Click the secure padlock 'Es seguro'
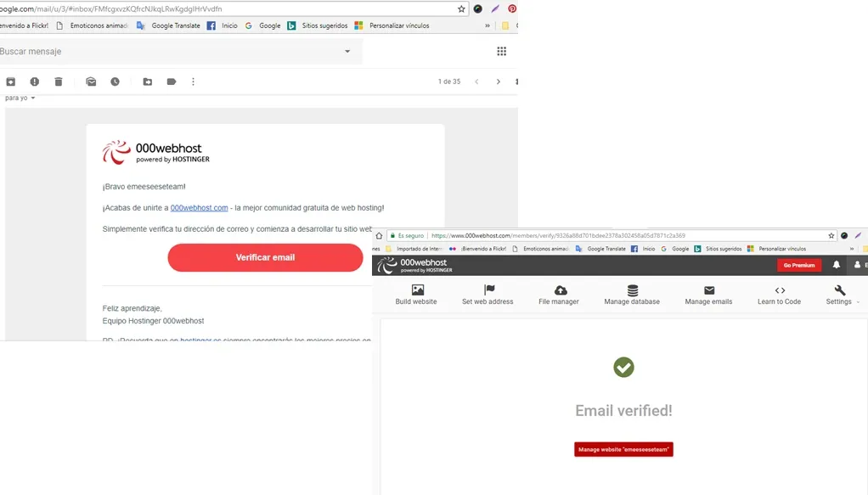This screenshot has height=495, width=868. [x=407, y=235]
